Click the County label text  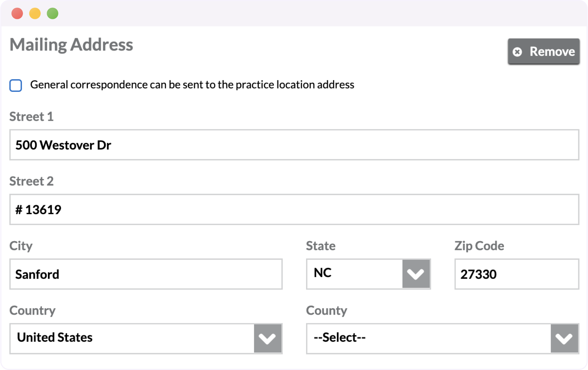point(326,311)
